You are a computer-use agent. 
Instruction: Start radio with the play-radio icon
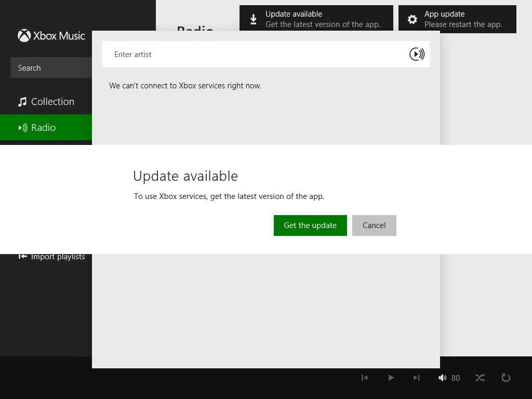[x=417, y=54]
